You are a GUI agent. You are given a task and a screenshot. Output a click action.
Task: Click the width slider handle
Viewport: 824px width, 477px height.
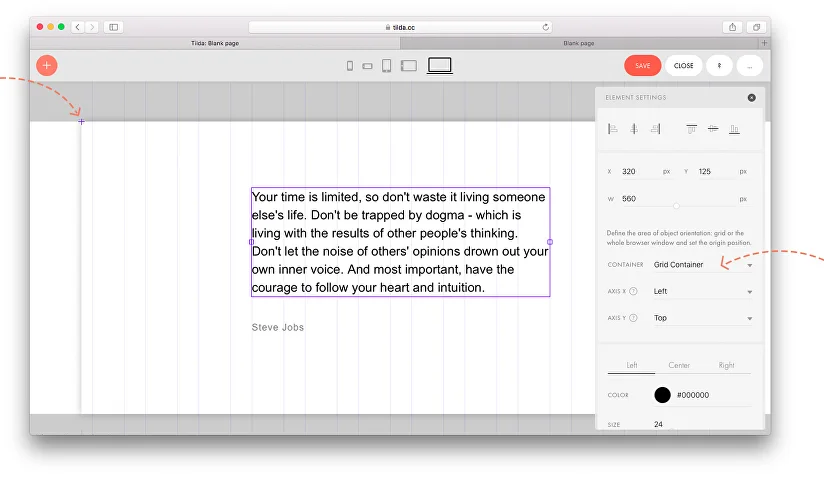[x=676, y=206]
